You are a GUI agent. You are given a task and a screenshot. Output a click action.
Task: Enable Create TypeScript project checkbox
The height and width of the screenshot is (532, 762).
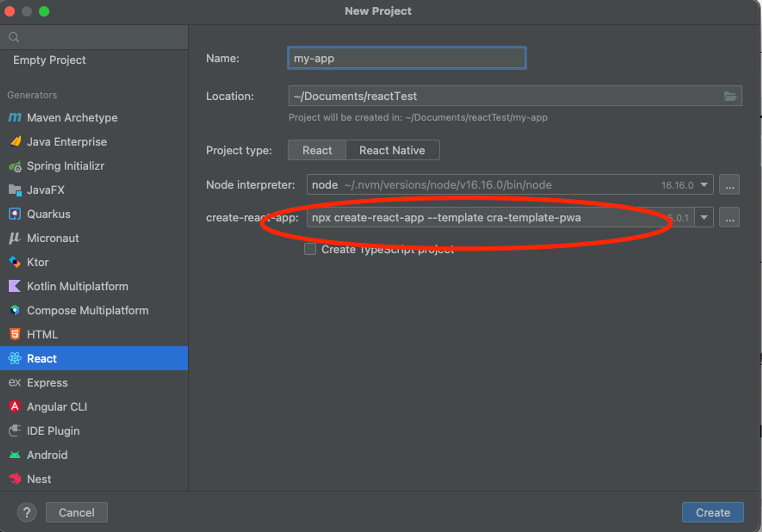click(x=310, y=249)
